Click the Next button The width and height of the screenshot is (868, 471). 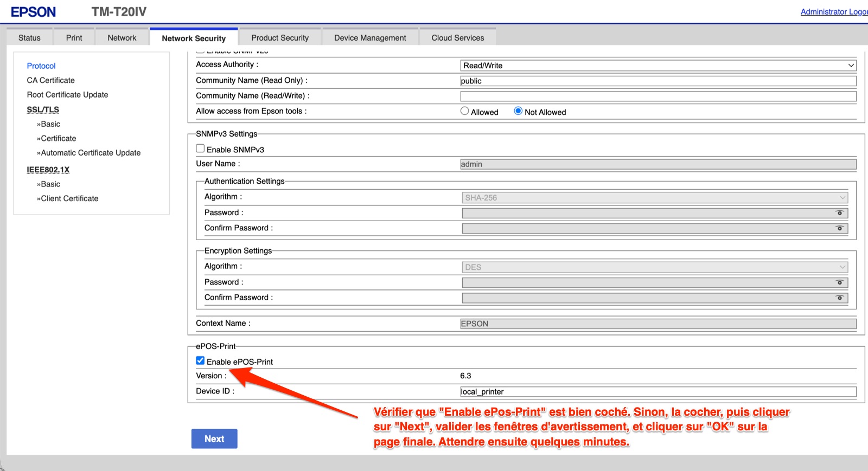pos(214,439)
